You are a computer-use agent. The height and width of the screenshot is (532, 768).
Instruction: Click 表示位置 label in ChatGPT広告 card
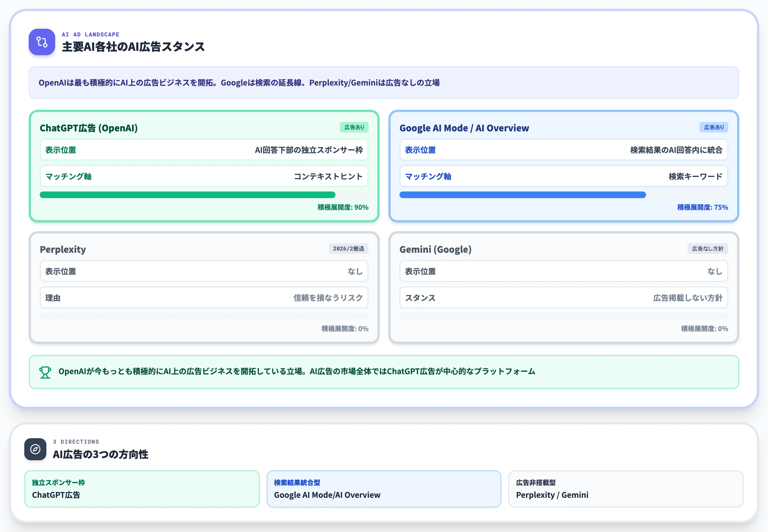pyautogui.click(x=61, y=150)
